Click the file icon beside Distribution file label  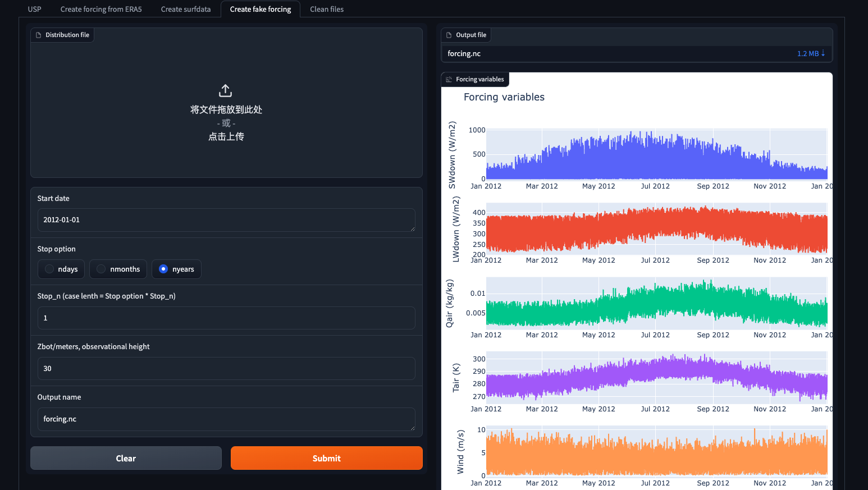39,35
